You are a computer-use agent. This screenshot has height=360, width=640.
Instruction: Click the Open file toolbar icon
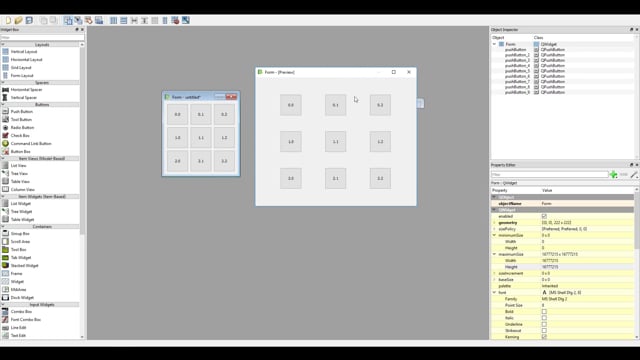click(18, 20)
